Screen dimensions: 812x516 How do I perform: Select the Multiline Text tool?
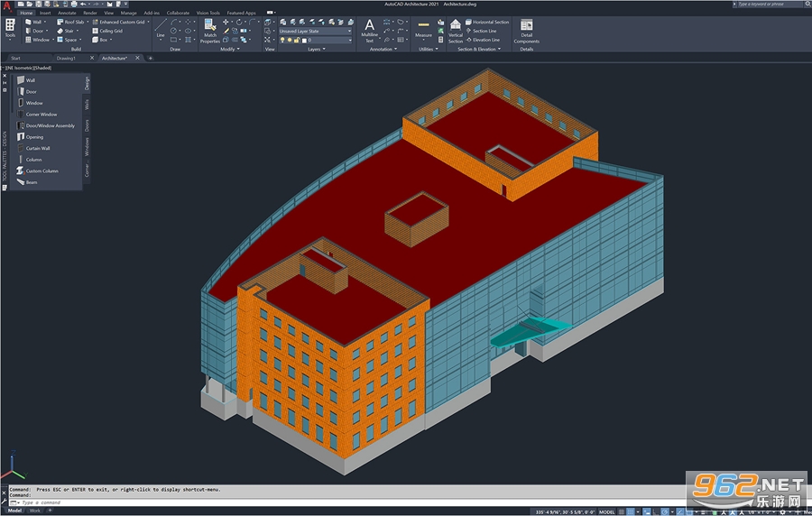pyautogui.click(x=369, y=31)
